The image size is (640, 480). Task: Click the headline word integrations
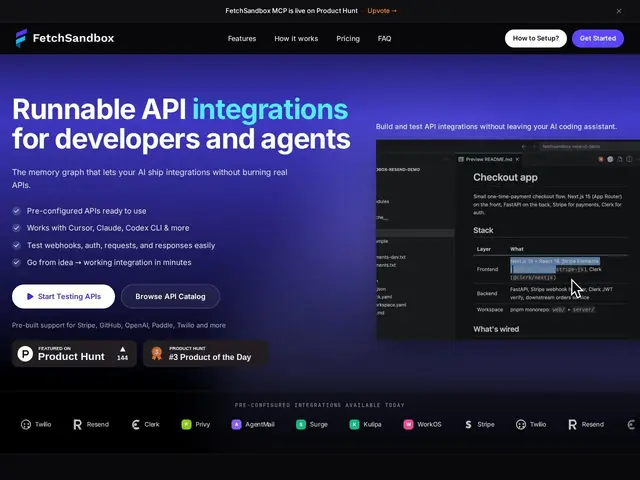pyautogui.click(x=270, y=109)
